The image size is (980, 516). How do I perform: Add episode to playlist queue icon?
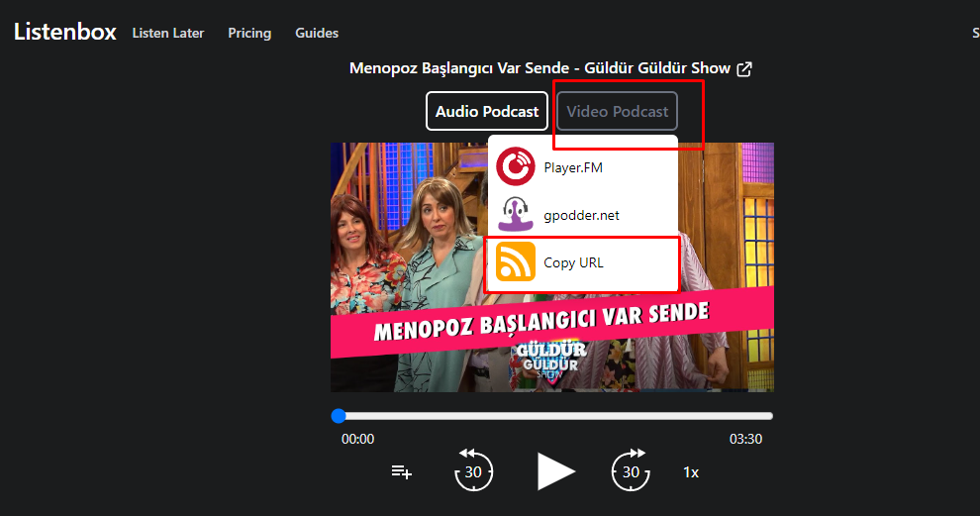[401, 472]
